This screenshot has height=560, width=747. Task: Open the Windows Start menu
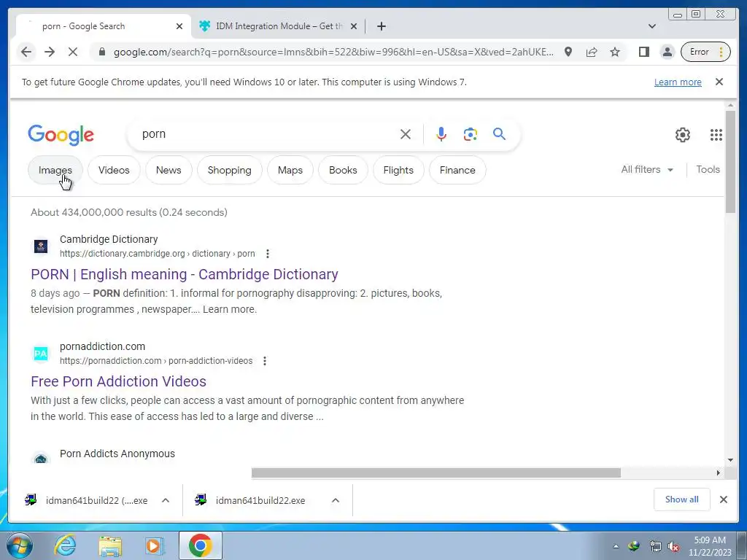pyautogui.click(x=20, y=545)
